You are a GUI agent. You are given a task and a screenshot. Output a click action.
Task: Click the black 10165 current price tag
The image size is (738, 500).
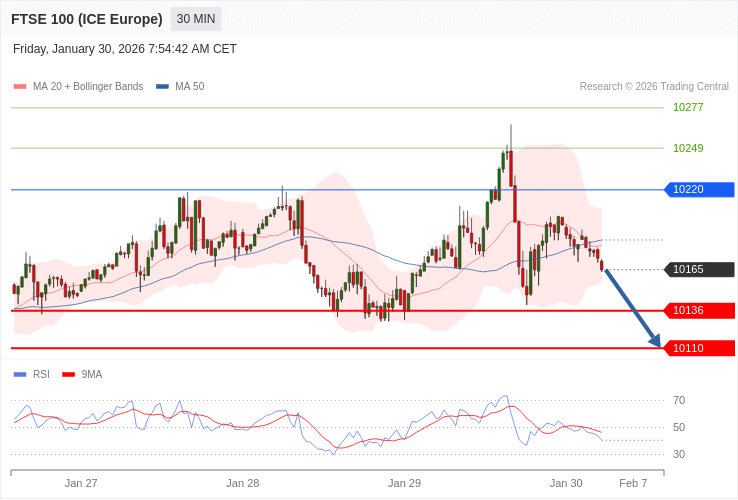click(699, 269)
